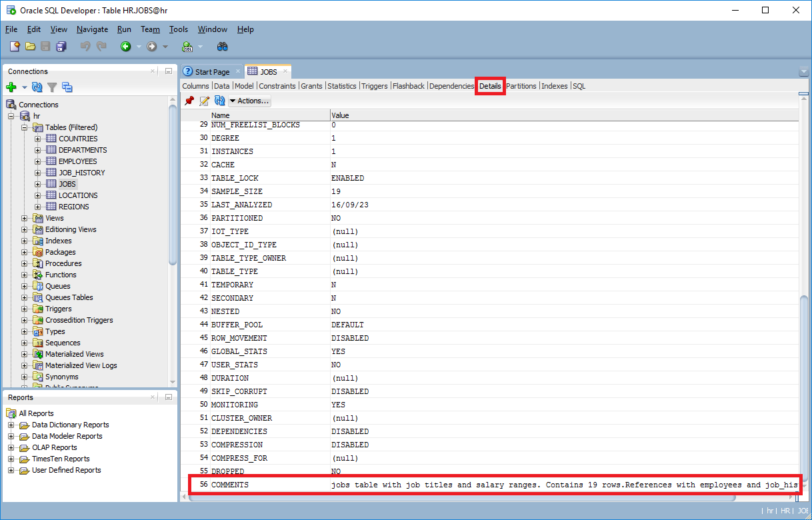
Task: Click the New file toolbar icon
Action: point(15,47)
